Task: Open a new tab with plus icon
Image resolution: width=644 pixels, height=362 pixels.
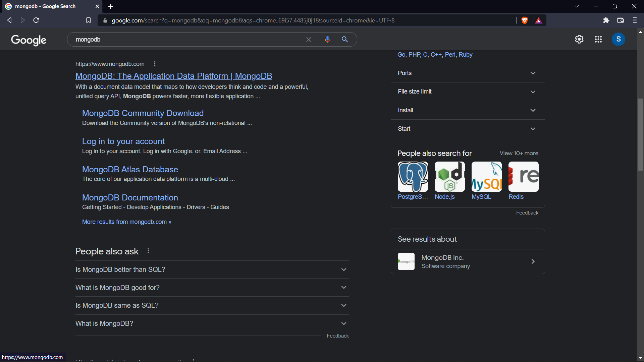Action: point(111,6)
